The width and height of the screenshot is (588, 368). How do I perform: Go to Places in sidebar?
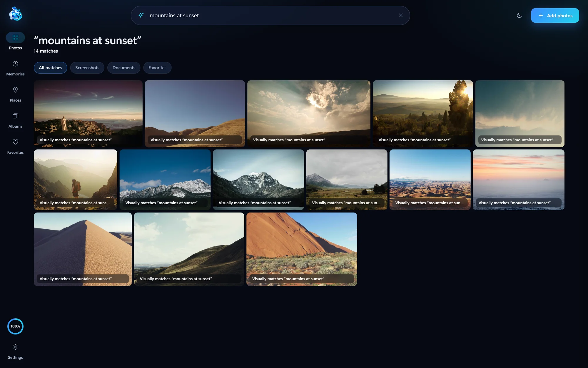[15, 94]
